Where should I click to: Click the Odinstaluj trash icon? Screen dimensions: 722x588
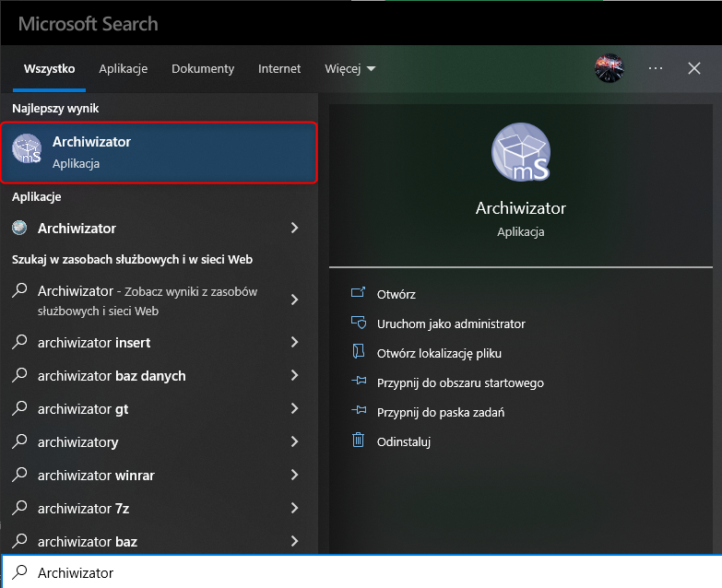pyautogui.click(x=359, y=441)
